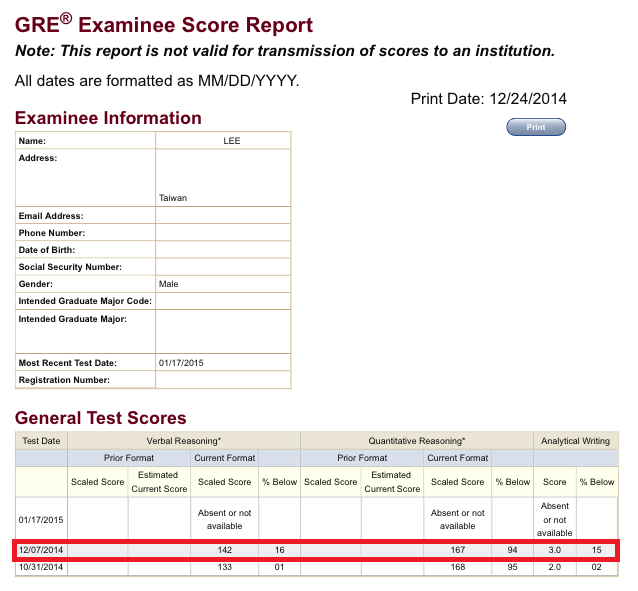Click the Male gender value

(x=168, y=284)
